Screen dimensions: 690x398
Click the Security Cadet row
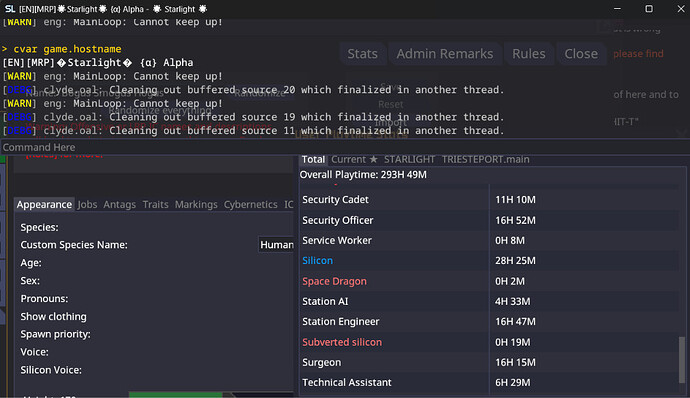tap(489, 199)
